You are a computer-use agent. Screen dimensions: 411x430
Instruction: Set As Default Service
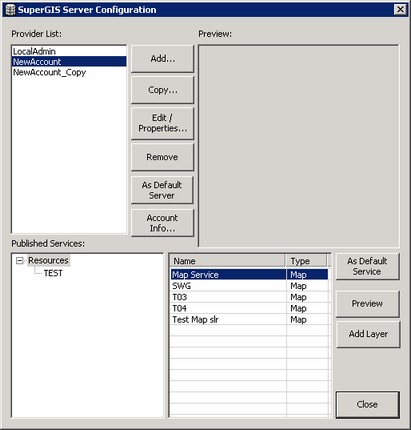click(x=367, y=266)
